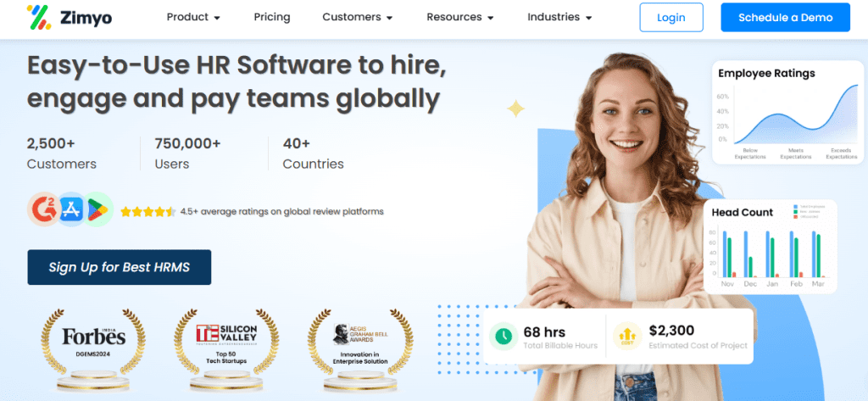The image size is (868, 401).
Task: Click the Silicon Valley Top 50 badge
Action: click(x=226, y=349)
